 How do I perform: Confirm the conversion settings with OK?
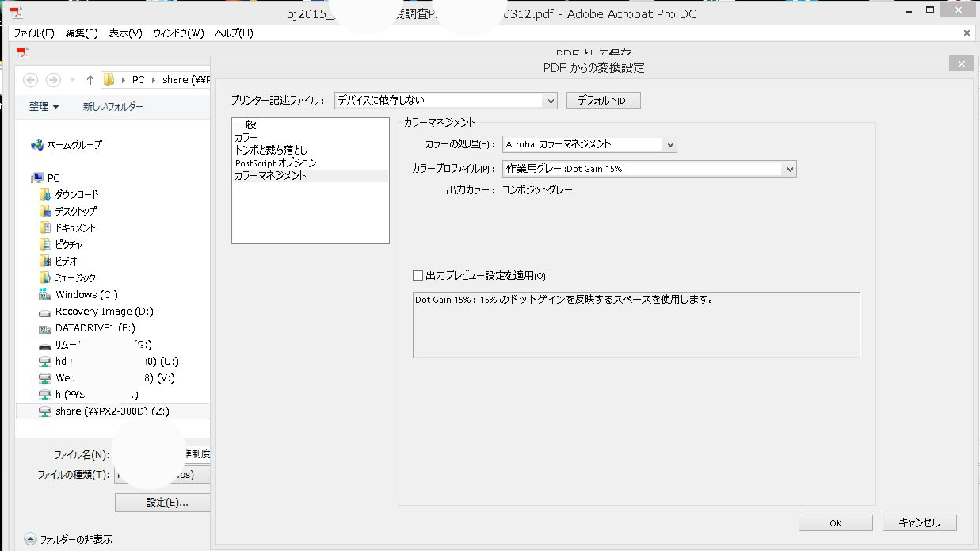point(835,523)
